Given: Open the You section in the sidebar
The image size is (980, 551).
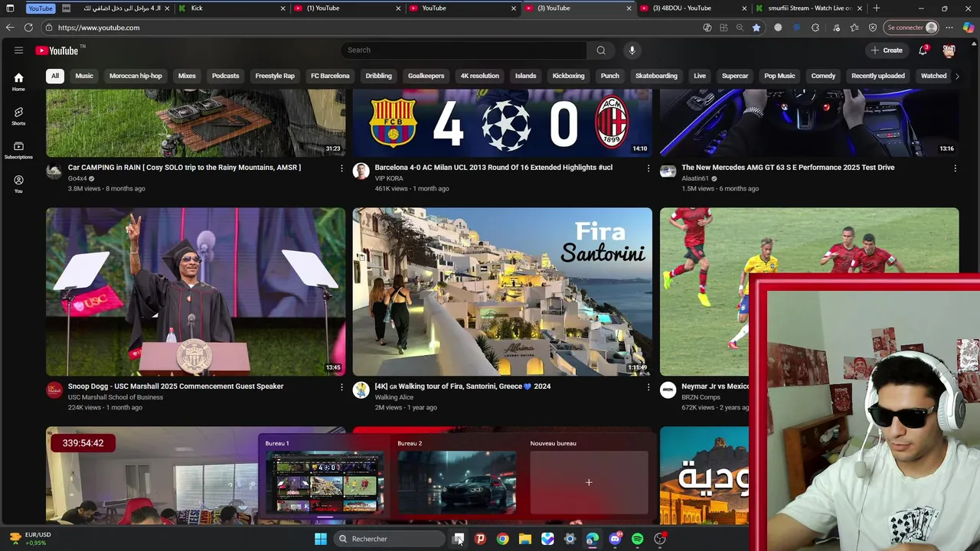Looking at the screenshot, I should tap(18, 184).
